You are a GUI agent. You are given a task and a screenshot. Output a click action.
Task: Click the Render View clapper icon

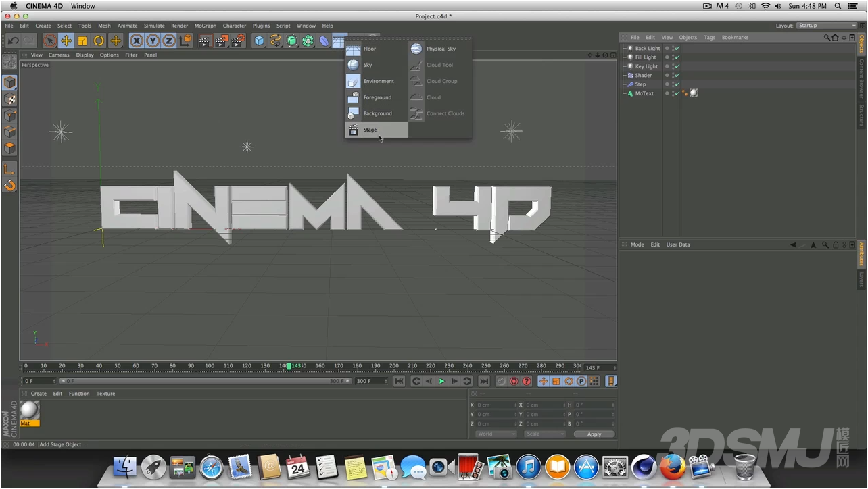click(x=205, y=41)
